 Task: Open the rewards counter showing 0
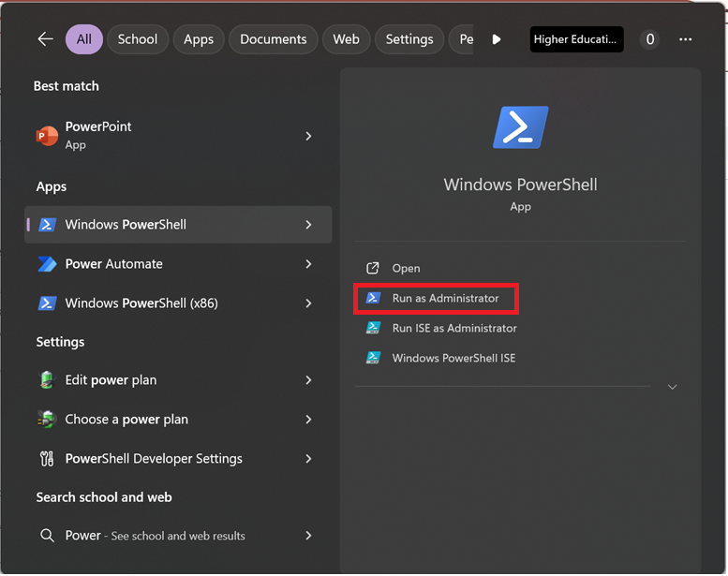tap(649, 39)
